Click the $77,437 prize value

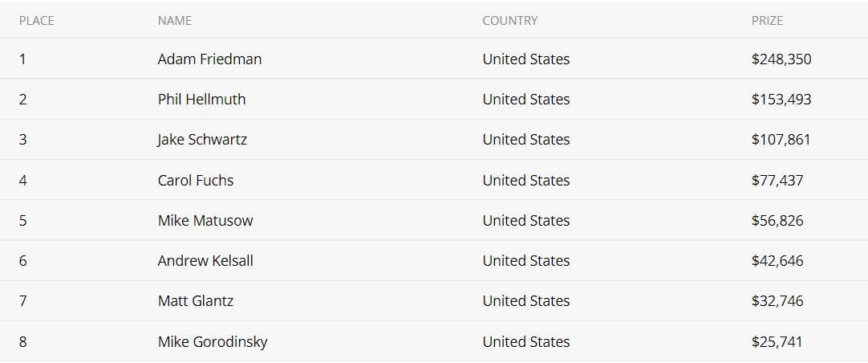[x=777, y=180]
